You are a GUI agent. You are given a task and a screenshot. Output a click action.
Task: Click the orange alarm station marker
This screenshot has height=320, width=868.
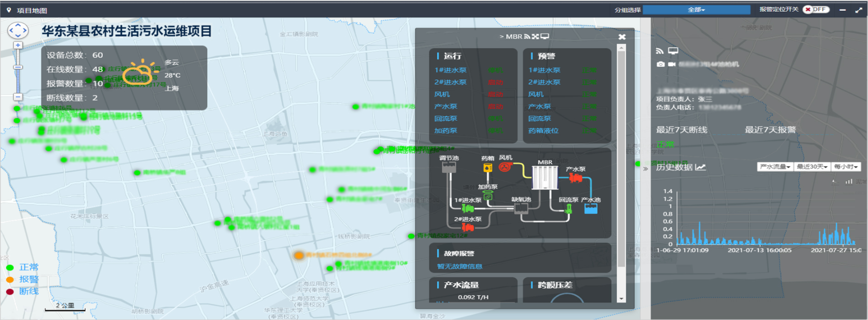coord(299,255)
